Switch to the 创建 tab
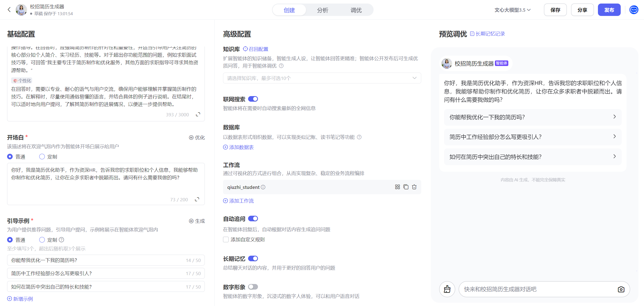 (289, 10)
